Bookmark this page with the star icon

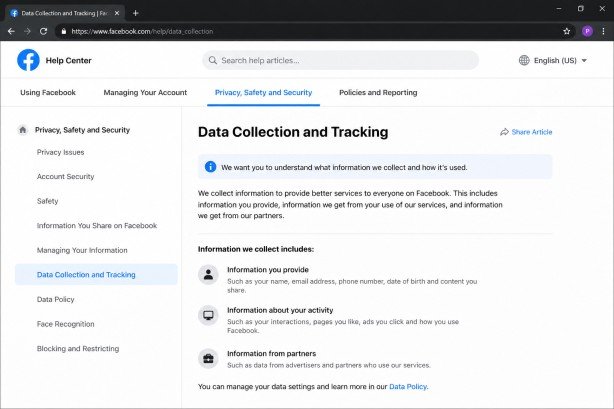pyautogui.click(x=566, y=31)
